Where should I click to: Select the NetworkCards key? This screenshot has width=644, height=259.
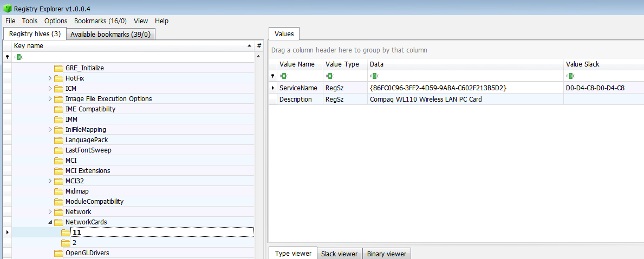coord(86,222)
